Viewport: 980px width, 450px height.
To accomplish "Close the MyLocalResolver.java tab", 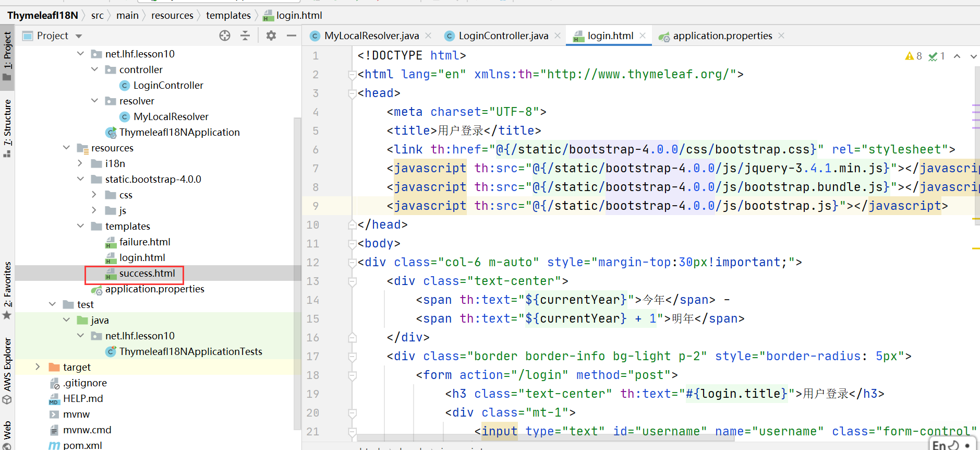I will click(428, 35).
